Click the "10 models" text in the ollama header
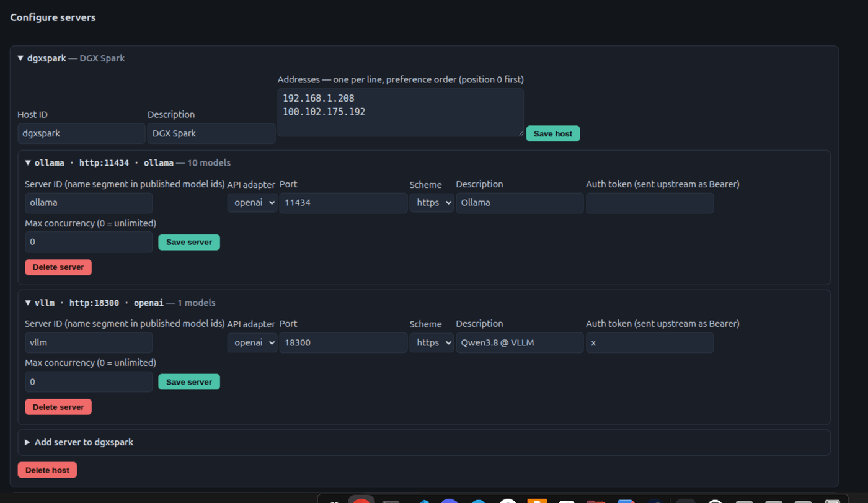This screenshot has width=868, height=503. (209, 163)
